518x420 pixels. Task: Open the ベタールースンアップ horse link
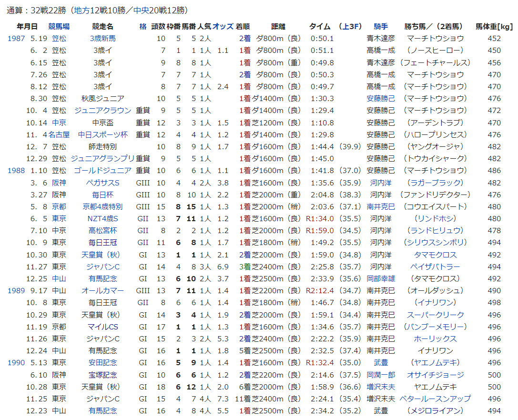tap(435, 399)
